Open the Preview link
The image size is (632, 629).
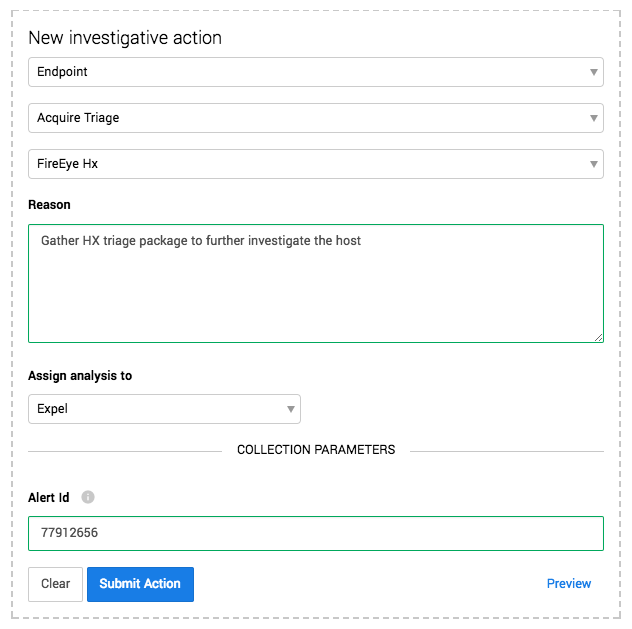click(569, 583)
